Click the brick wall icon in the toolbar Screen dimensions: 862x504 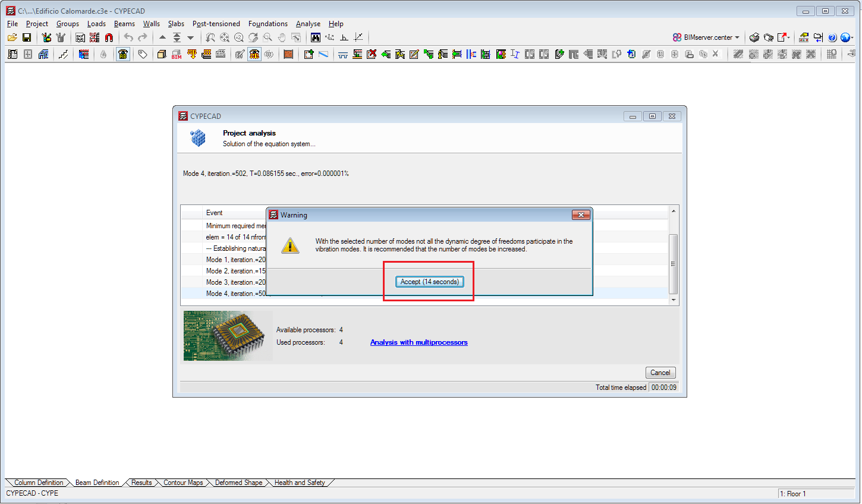click(288, 54)
